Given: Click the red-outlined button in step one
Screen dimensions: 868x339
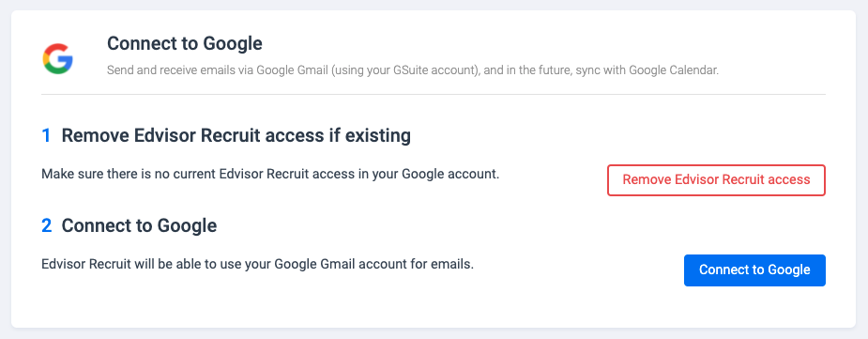Looking at the screenshot, I should 716,180.
